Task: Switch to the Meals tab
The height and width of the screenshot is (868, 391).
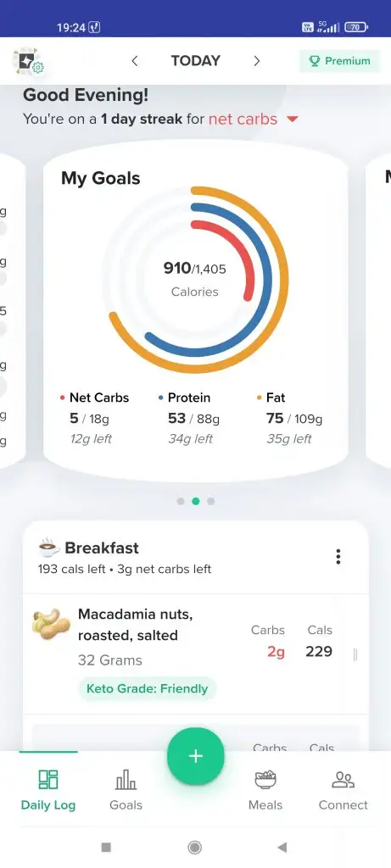Action: tap(265, 789)
